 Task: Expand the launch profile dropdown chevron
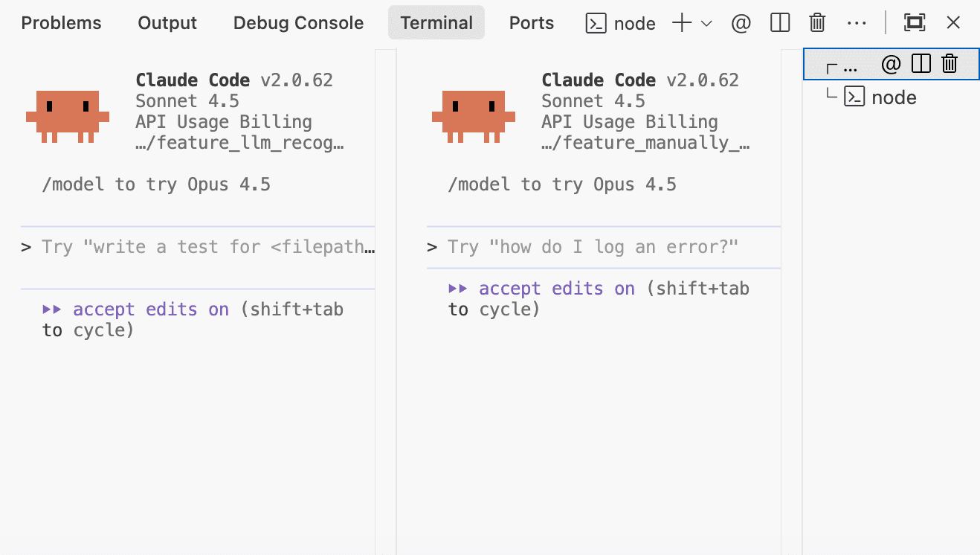[706, 23]
